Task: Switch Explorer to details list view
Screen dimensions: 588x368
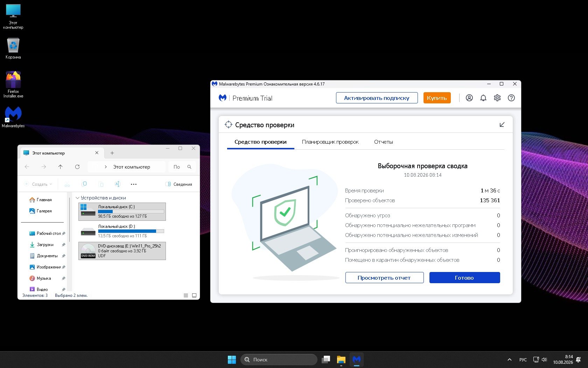Action: tap(186, 295)
